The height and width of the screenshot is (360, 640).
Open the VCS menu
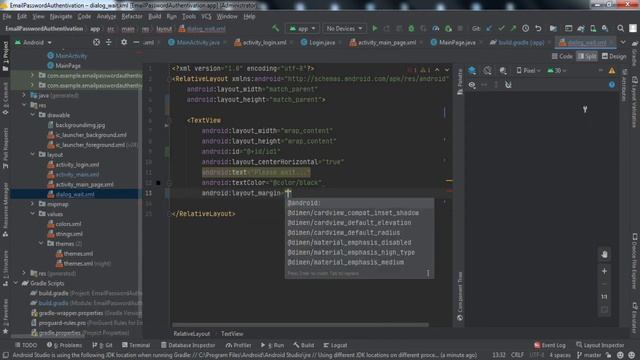[x=206, y=16]
